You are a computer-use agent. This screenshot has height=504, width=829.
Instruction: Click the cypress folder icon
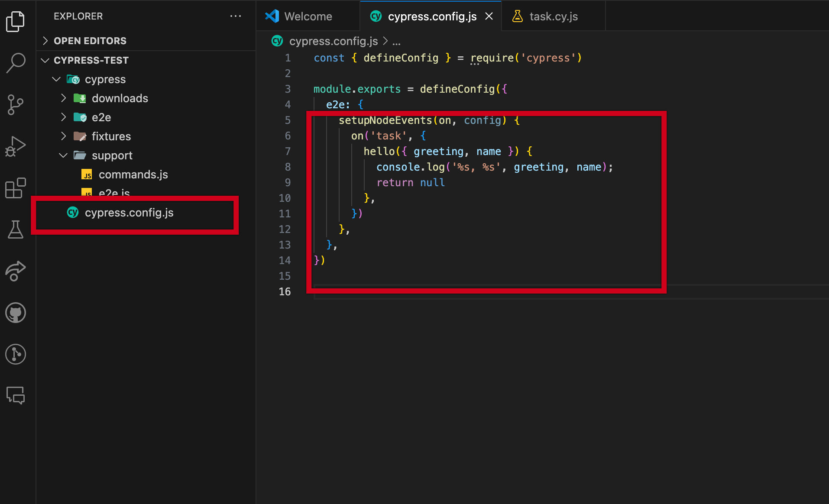pyautogui.click(x=73, y=79)
